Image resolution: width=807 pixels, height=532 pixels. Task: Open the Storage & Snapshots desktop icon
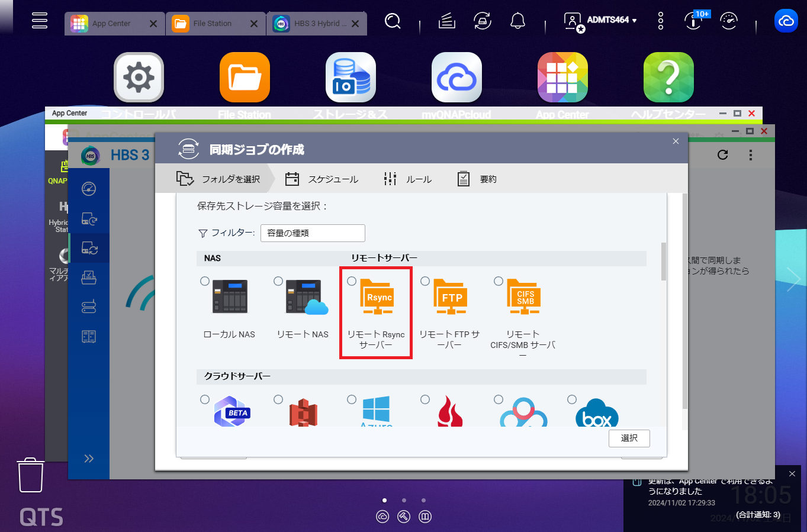coord(351,78)
